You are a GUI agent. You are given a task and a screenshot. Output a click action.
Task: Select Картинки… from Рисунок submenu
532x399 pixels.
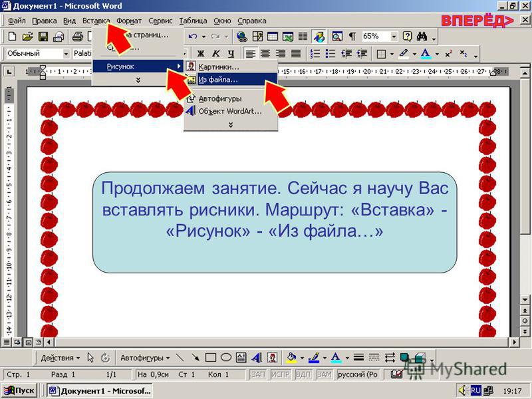231,67
